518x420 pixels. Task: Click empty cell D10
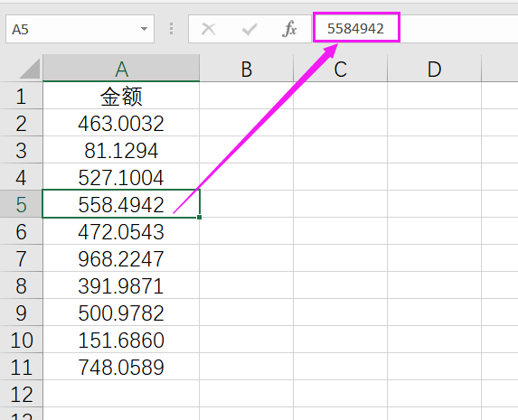pyautogui.click(x=434, y=340)
